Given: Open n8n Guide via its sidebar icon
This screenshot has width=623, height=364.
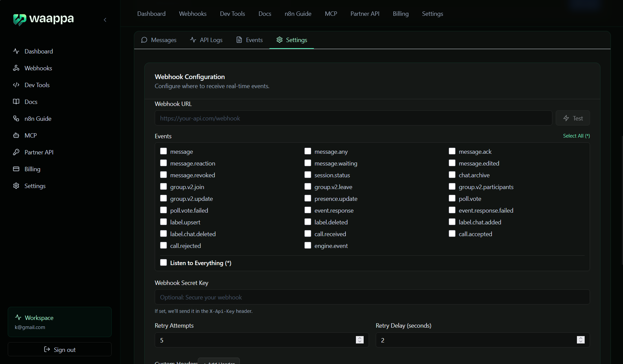Looking at the screenshot, I should [x=16, y=118].
